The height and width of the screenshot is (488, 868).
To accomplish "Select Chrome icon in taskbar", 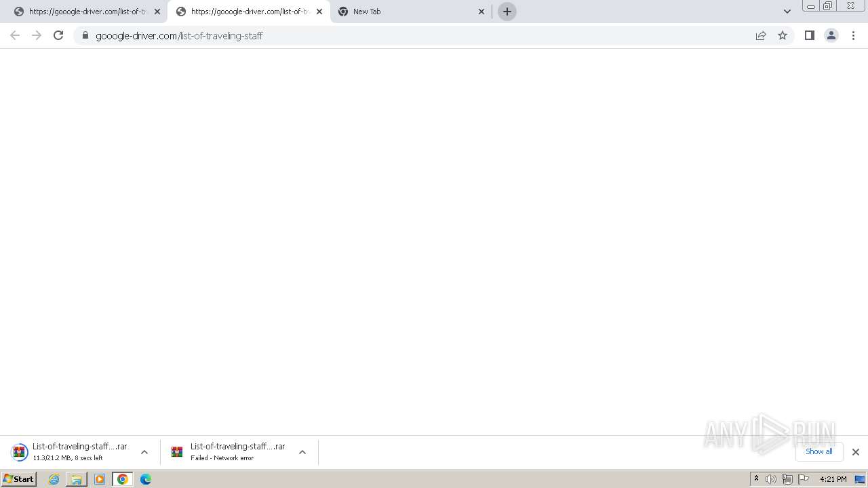I will pos(123,479).
